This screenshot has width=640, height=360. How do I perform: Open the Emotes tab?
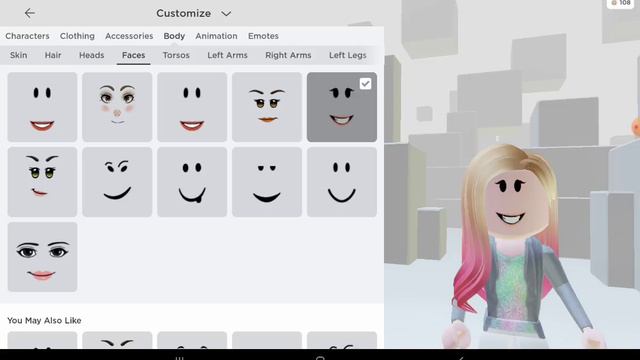(x=263, y=36)
